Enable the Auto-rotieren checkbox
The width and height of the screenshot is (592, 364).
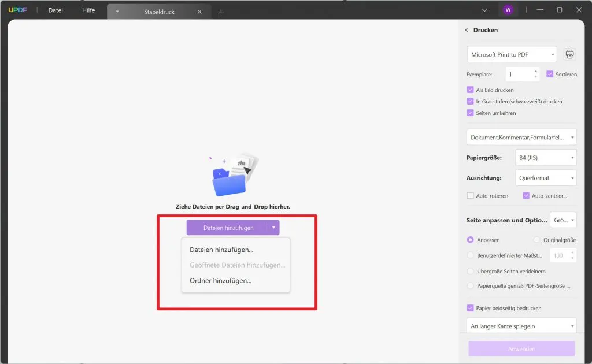click(471, 195)
